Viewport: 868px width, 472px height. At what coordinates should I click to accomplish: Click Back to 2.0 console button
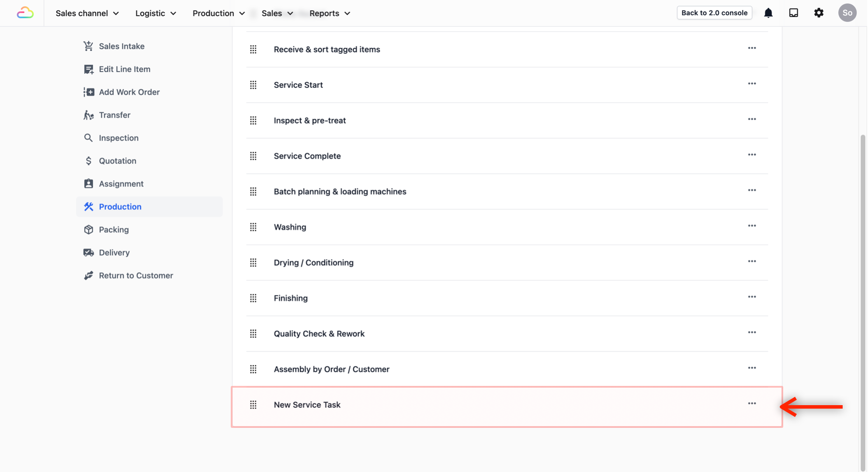pyautogui.click(x=714, y=13)
